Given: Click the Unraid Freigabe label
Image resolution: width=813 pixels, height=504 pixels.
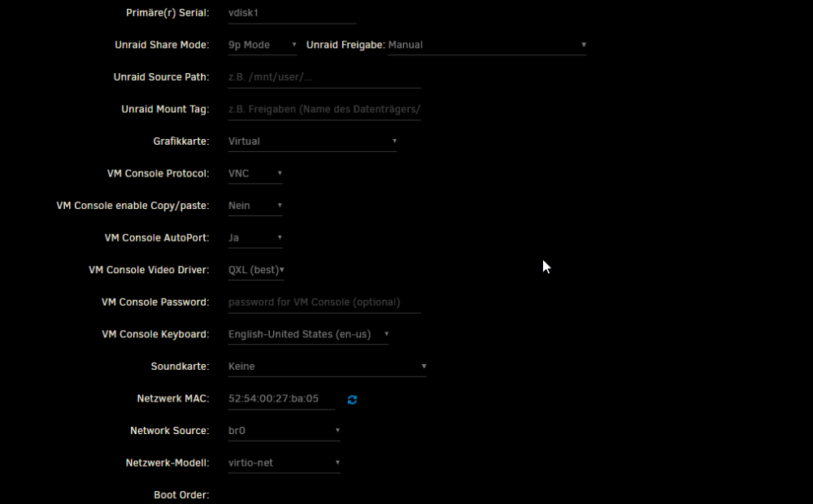Looking at the screenshot, I should click(346, 45).
